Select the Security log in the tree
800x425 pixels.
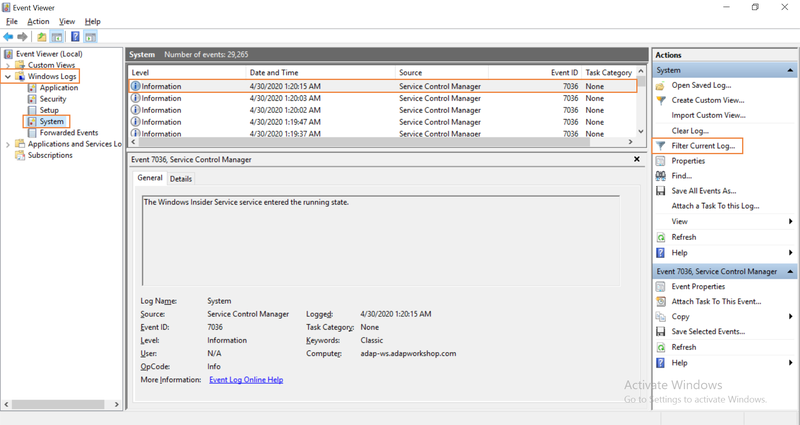53,99
